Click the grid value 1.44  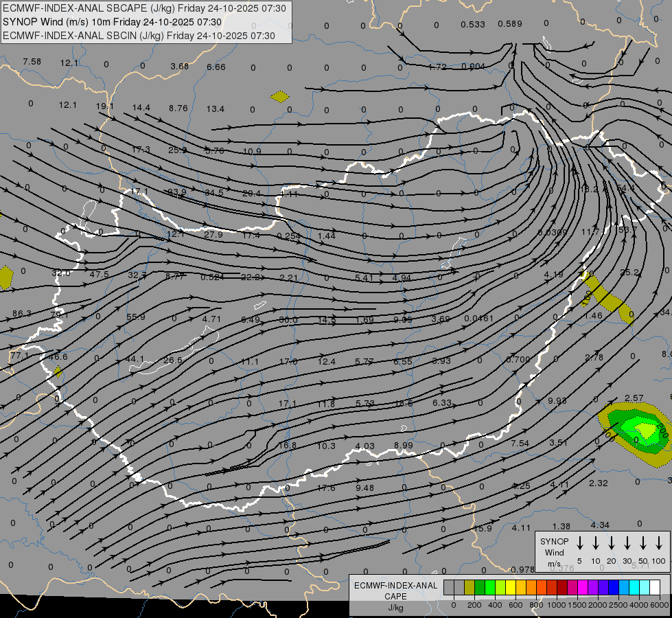tap(327, 236)
